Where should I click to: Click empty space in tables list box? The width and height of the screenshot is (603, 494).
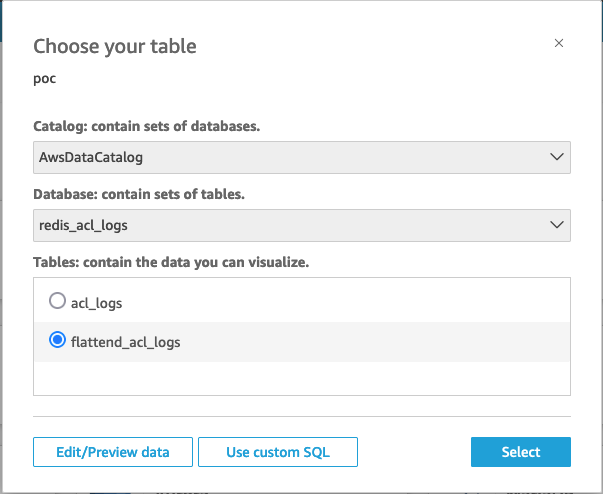(300, 378)
